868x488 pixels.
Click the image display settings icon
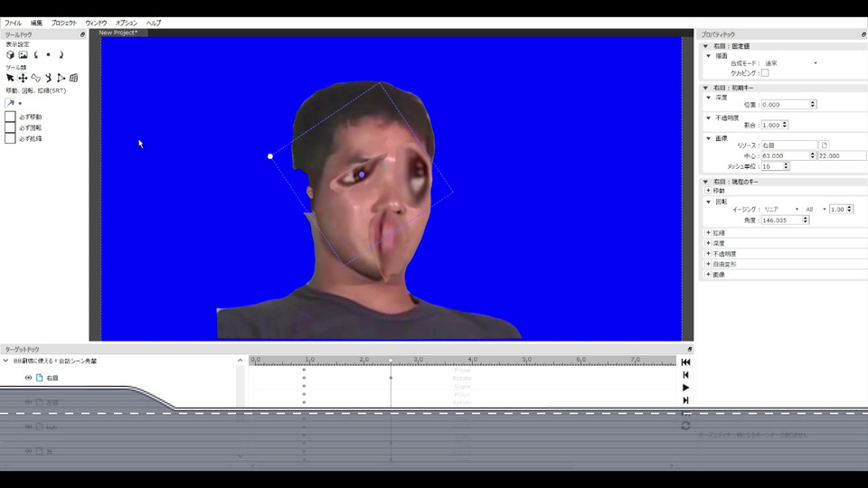coord(23,55)
